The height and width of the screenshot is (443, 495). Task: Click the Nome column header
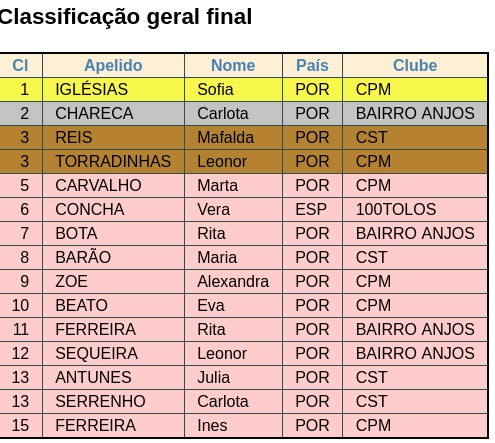233,65
